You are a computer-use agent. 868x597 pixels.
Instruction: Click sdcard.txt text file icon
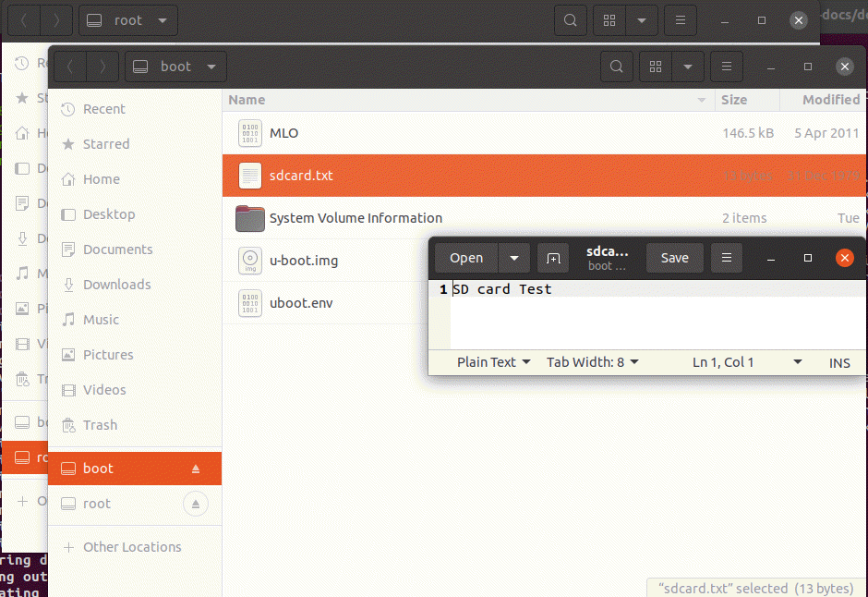pyautogui.click(x=250, y=176)
